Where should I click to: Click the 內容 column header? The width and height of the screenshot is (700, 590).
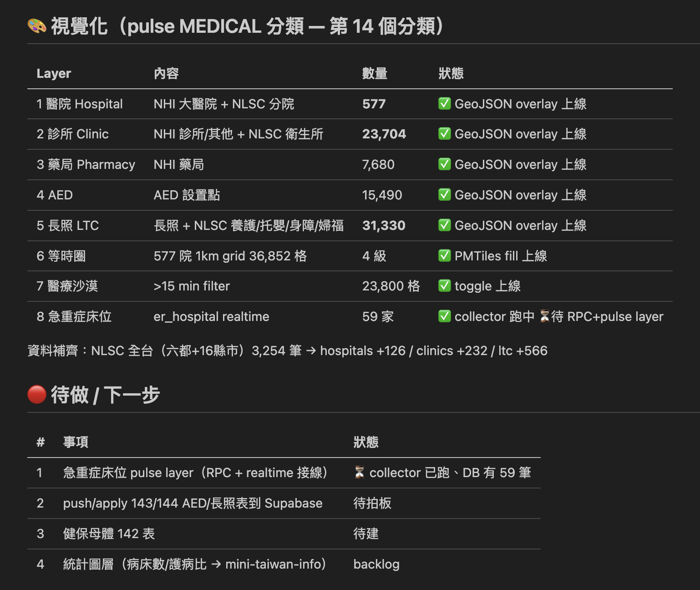(166, 73)
